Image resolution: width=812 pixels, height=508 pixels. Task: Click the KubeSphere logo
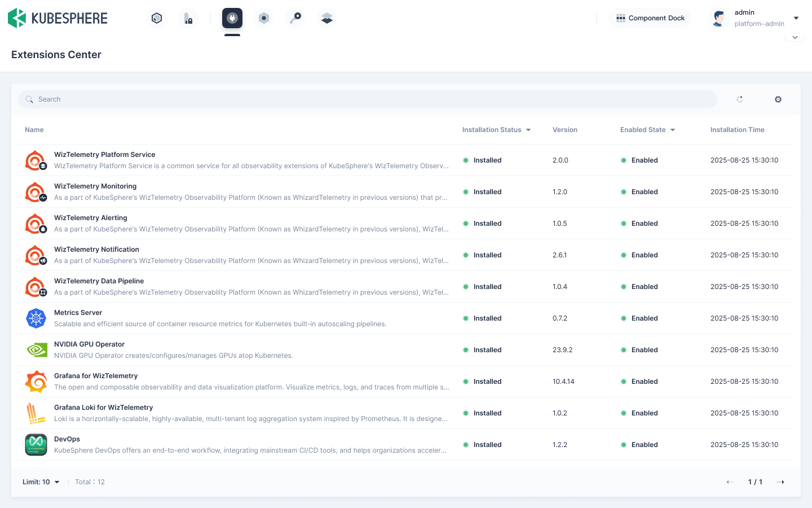click(58, 18)
